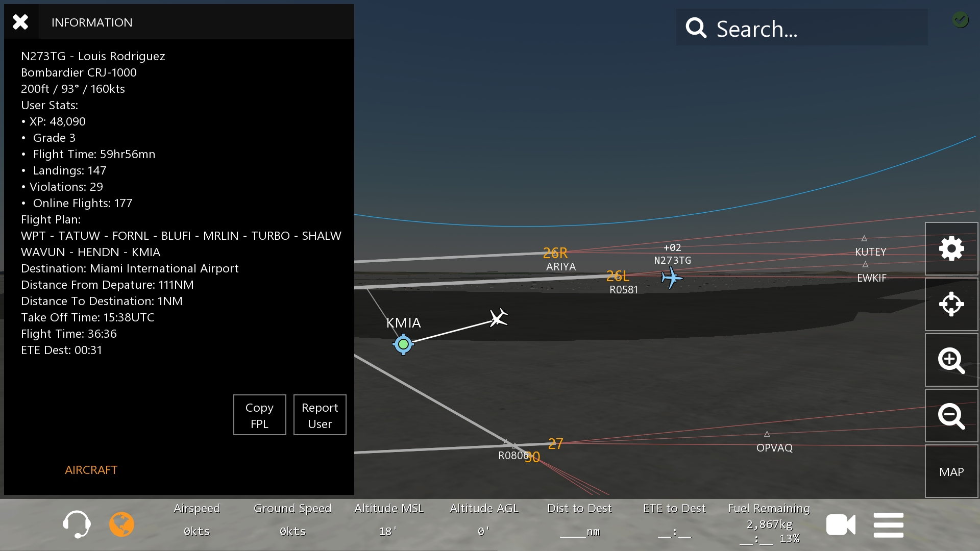Screen dimensions: 980x551
Task: Open the hamburger main menu
Action: (x=888, y=524)
